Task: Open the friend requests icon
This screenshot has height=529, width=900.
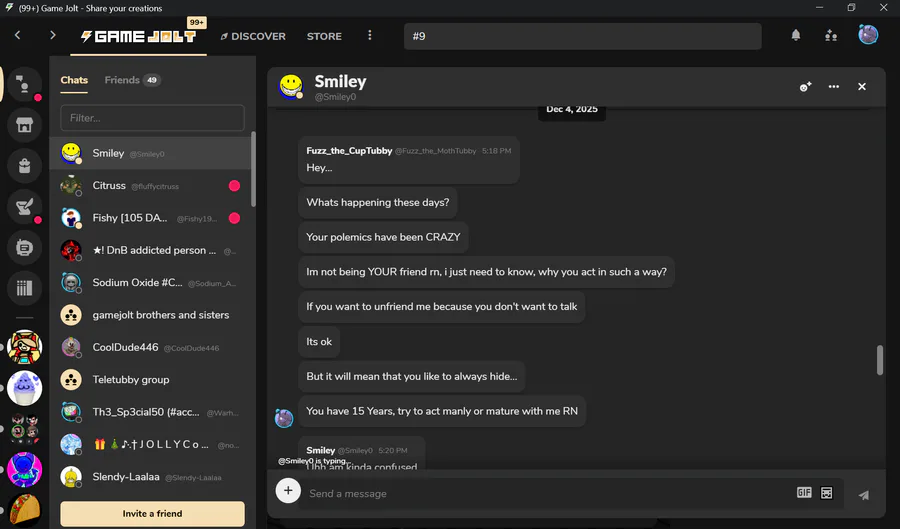Action: click(x=831, y=36)
